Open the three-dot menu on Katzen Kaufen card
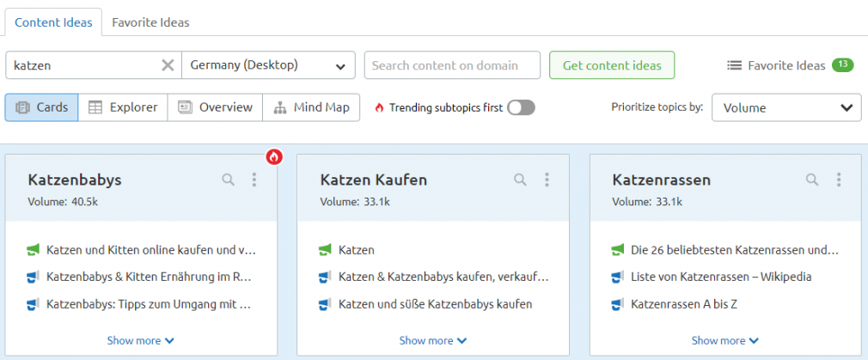868x360 pixels. tap(547, 180)
